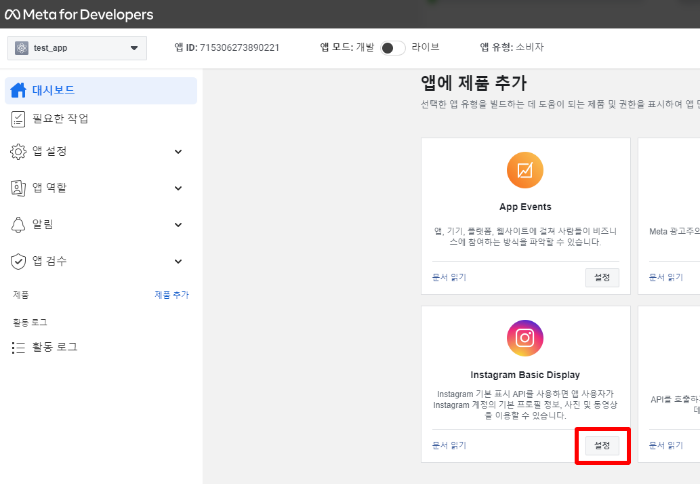Click 설정 button on App Events card
The width and height of the screenshot is (700, 484).
pos(602,277)
